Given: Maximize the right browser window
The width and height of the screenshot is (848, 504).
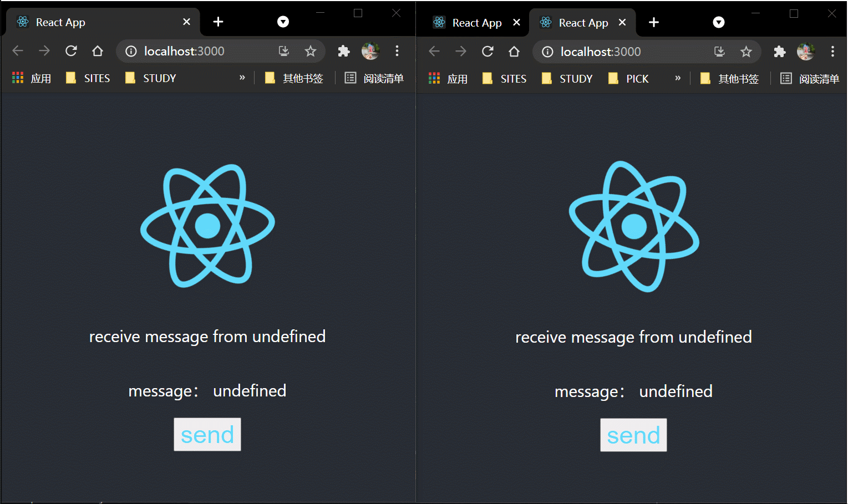Looking at the screenshot, I should click(794, 13).
